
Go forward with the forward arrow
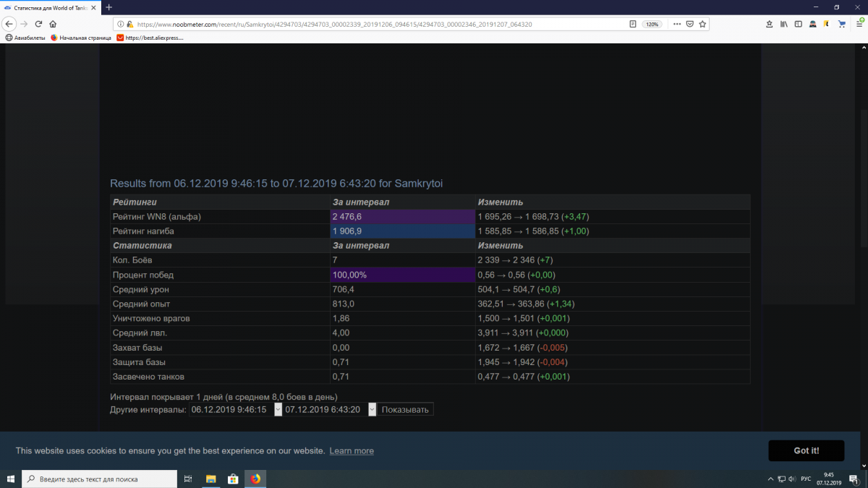[24, 24]
